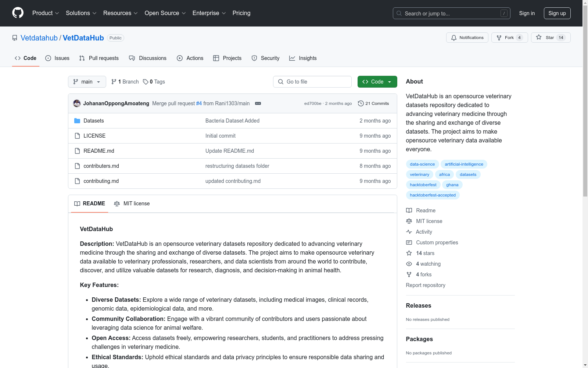View the 21 Commits link
This screenshot has height=368, width=588.
coord(373,103)
